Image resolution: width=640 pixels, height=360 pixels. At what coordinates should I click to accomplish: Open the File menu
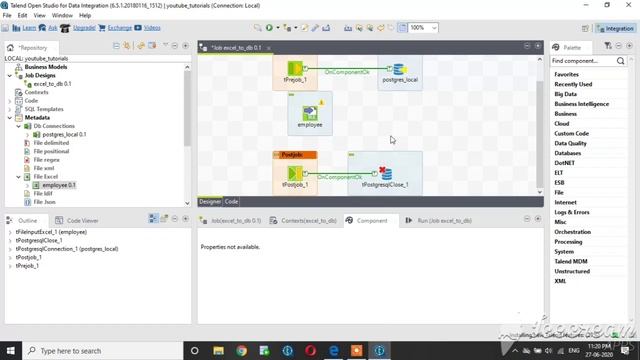point(7,16)
